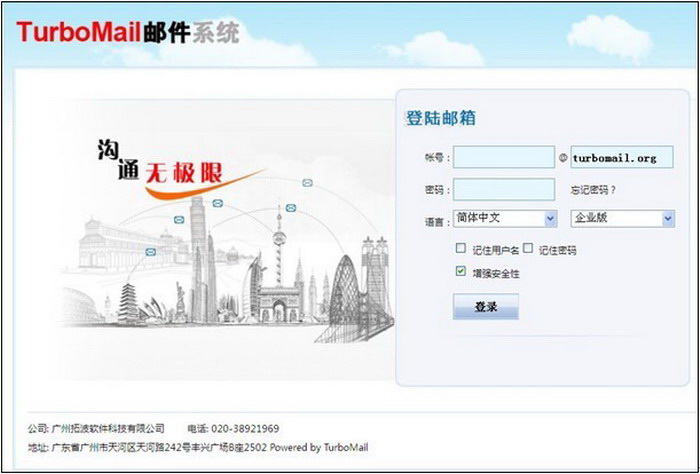
Task: Click the TurboMail邮件系统 logo
Action: click(128, 33)
